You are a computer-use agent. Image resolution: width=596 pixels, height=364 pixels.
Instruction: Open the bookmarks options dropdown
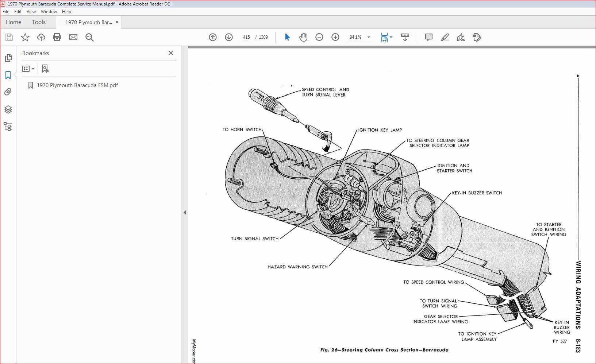(28, 69)
